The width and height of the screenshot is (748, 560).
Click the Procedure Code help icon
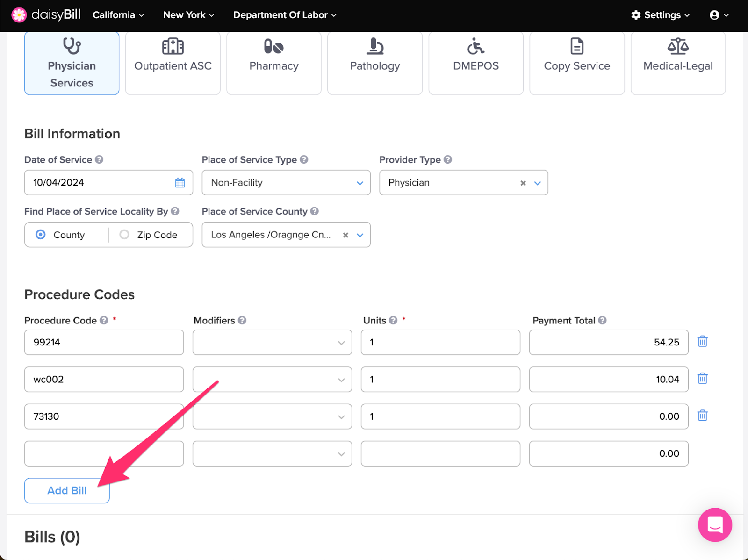(104, 320)
